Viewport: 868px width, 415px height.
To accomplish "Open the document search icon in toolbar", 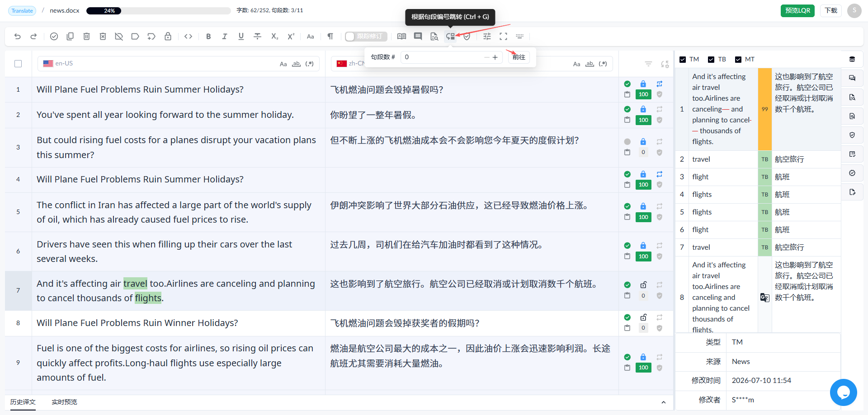I will [x=434, y=37].
